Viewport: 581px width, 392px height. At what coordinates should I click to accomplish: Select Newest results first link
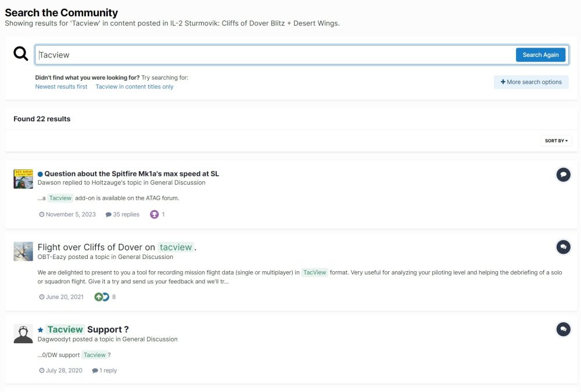click(61, 87)
